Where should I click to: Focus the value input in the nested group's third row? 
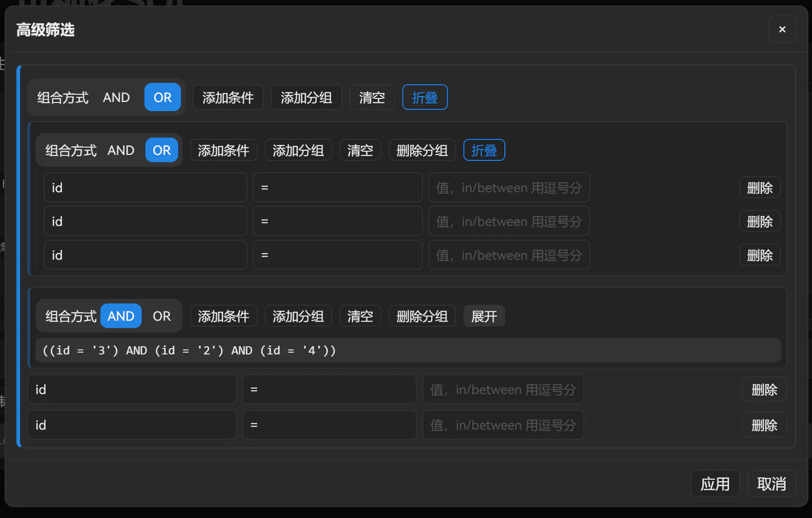[x=509, y=255]
